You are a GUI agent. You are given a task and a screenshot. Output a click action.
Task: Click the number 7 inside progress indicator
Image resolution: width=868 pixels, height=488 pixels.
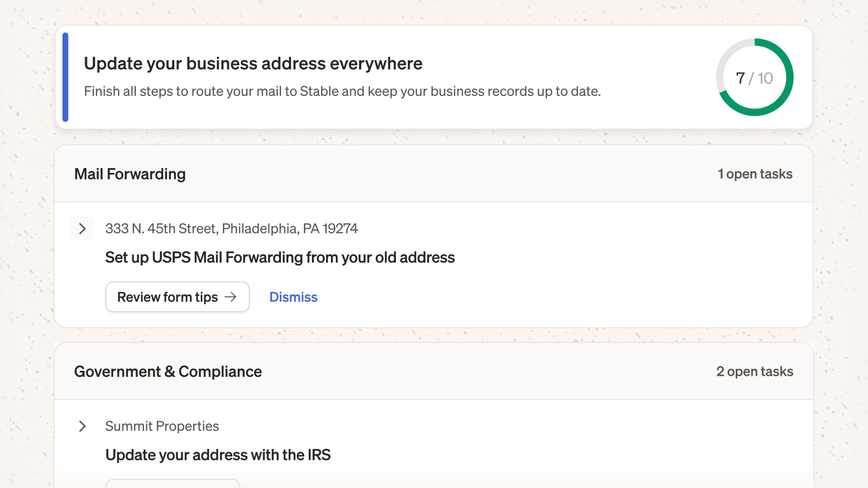pyautogui.click(x=741, y=78)
